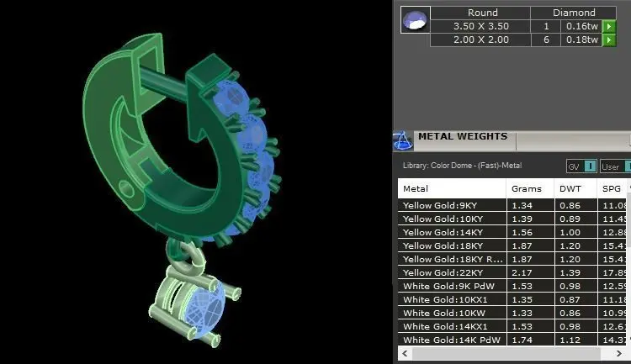Sort by the DWT column header
Image resolution: width=631 pixels, height=364 pixels.
pyautogui.click(x=575, y=188)
